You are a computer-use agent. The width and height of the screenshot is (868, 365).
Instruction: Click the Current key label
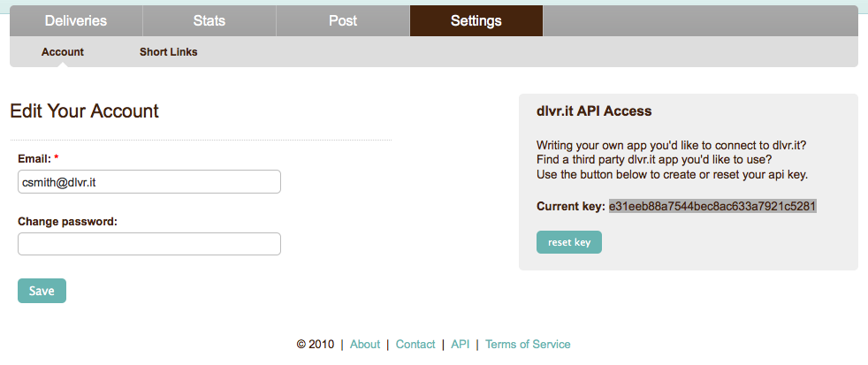click(571, 207)
